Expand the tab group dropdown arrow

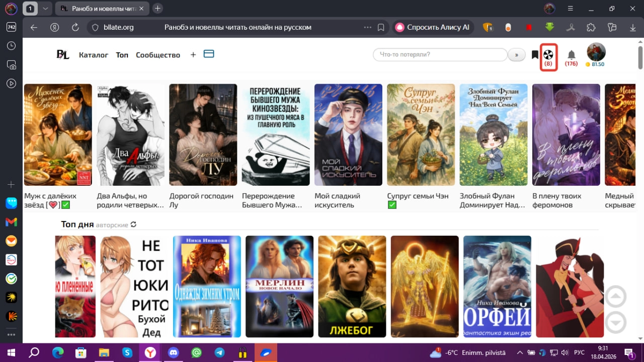[45, 9]
